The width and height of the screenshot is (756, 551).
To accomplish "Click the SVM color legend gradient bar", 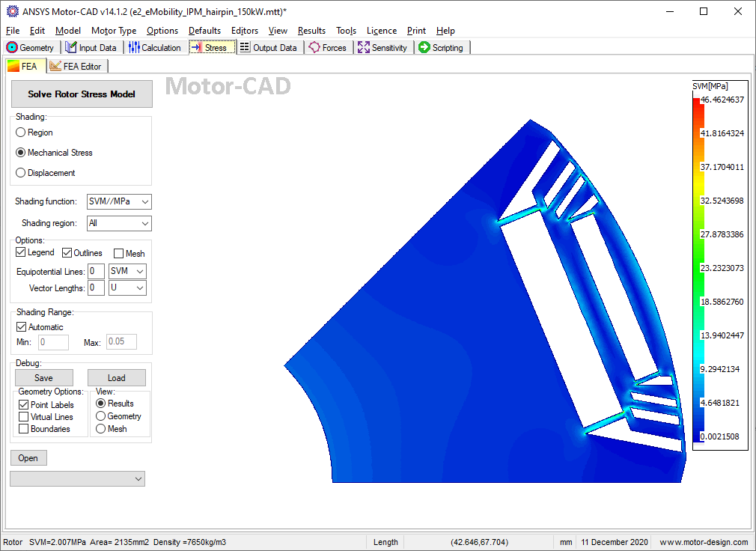I will click(x=698, y=270).
